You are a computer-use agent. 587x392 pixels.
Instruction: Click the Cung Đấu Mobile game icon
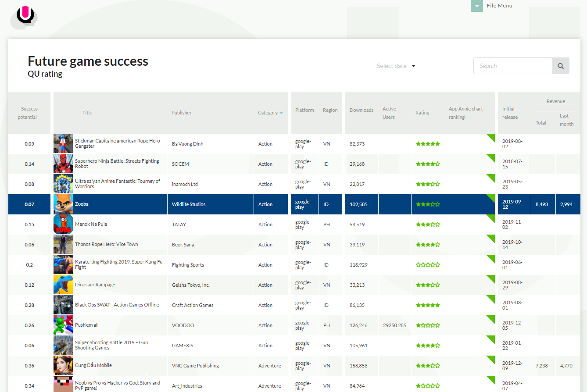[x=63, y=366]
